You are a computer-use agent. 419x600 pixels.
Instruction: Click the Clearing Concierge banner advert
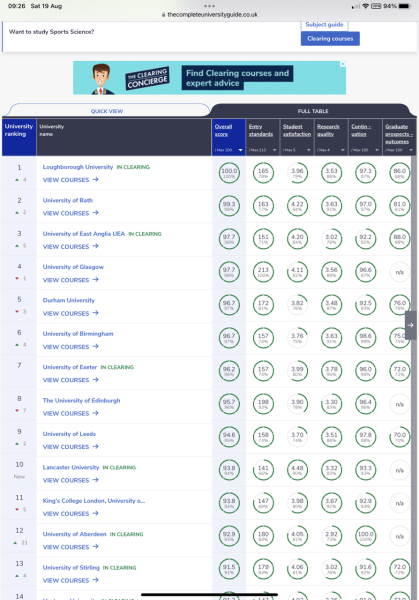click(x=209, y=78)
